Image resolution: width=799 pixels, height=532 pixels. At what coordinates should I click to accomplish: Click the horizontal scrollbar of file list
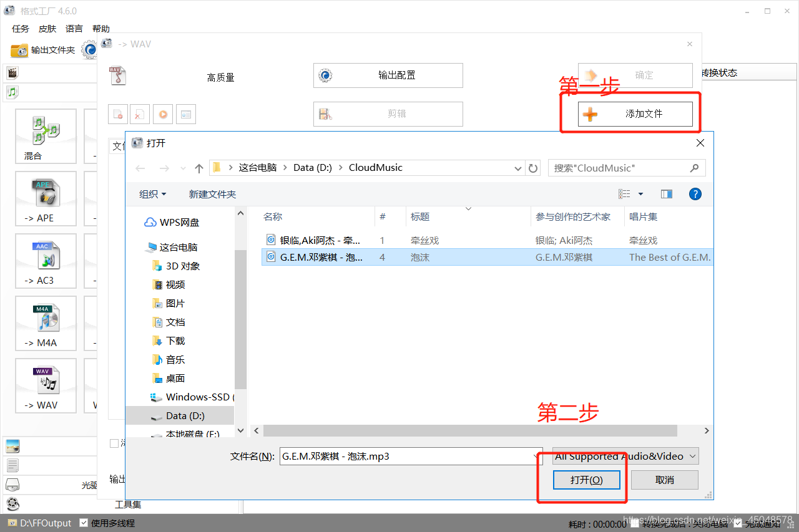pos(470,431)
